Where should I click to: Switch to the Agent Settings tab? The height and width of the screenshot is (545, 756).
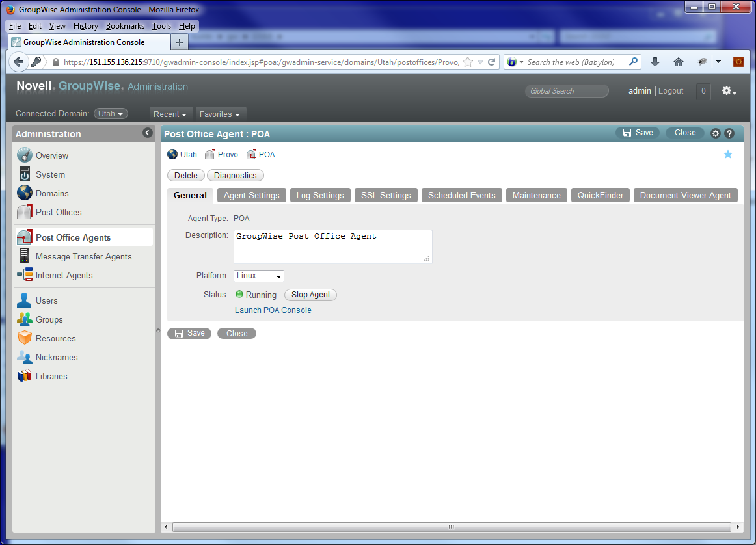251,195
